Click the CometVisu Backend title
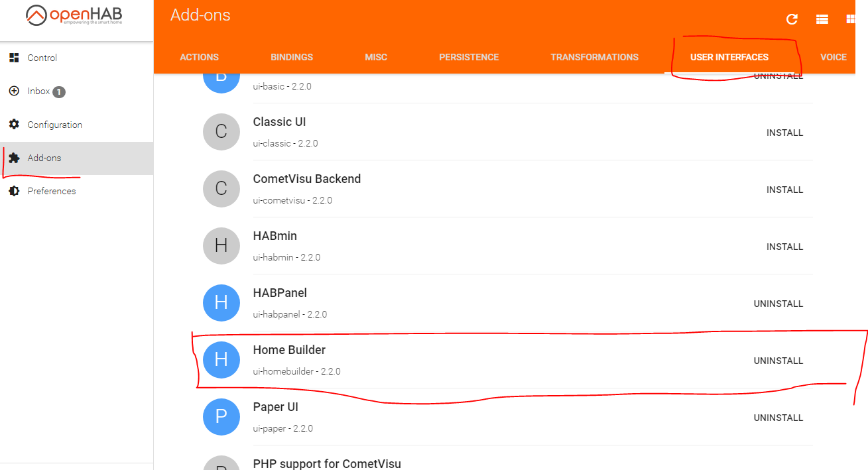This screenshot has width=868, height=470. pyautogui.click(x=307, y=179)
